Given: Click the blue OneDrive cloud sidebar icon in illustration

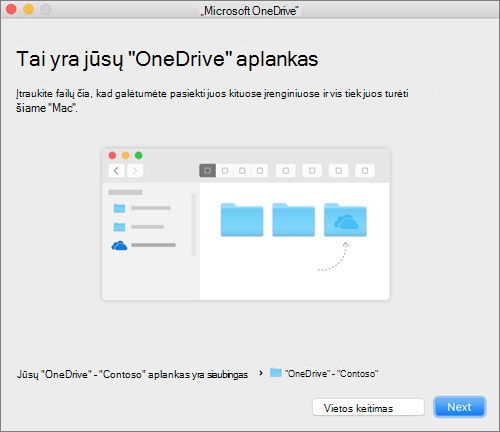Looking at the screenshot, I should 119,246.
